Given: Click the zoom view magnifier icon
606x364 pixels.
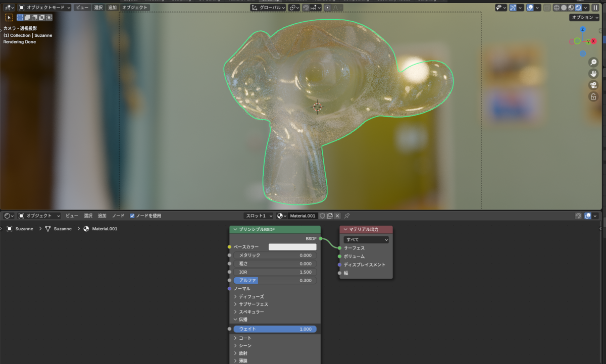Looking at the screenshot, I should 593,62.
